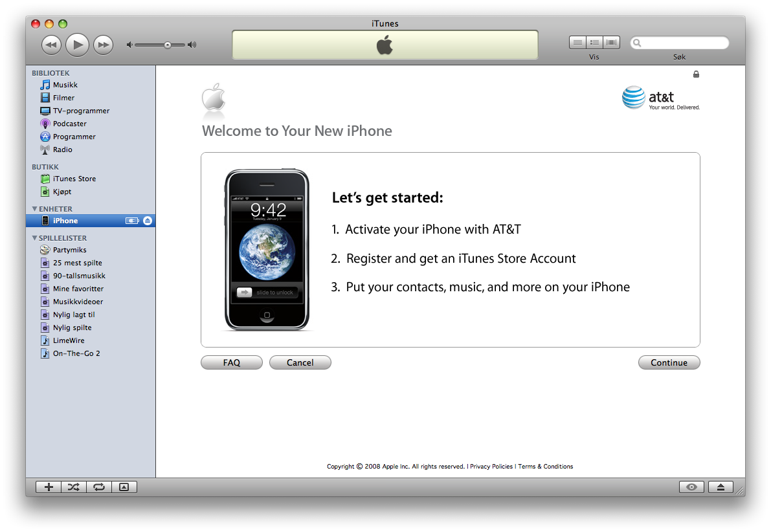
Task: Click inside the Søk search field
Action: pos(680,43)
